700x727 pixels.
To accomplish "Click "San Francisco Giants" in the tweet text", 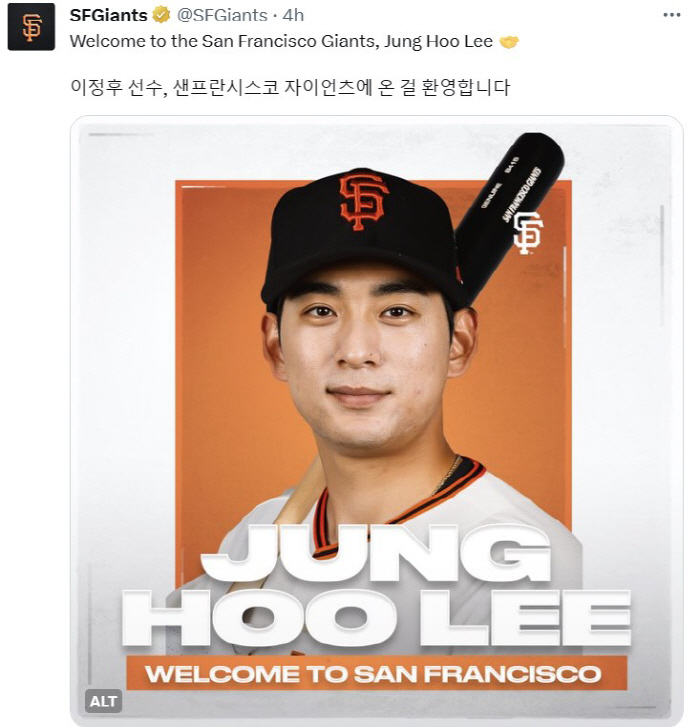I will point(288,41).
